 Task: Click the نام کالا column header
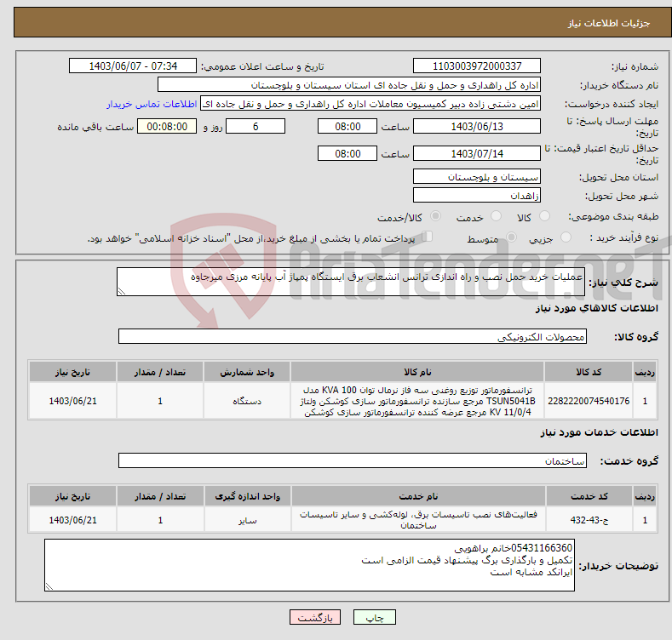417,372
